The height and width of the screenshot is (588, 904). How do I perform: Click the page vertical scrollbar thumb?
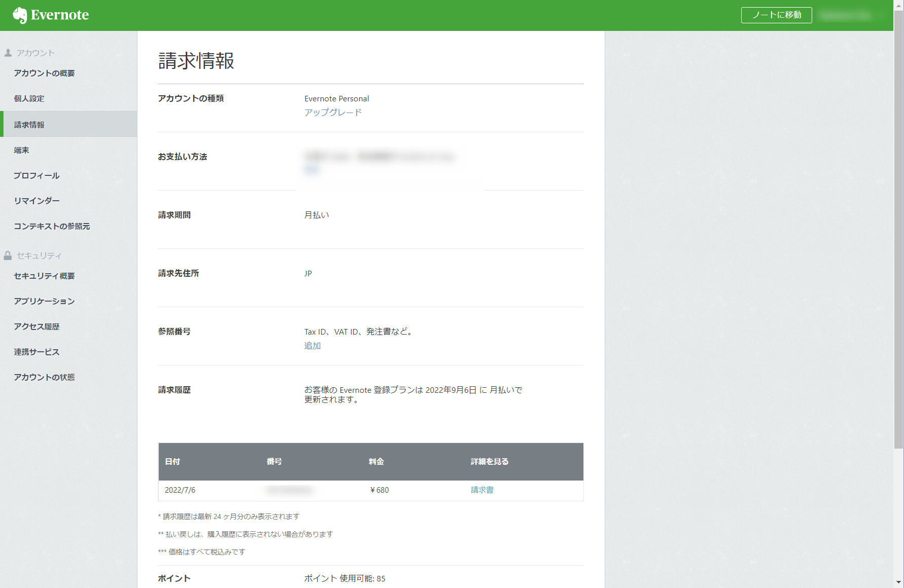[898, 229]
